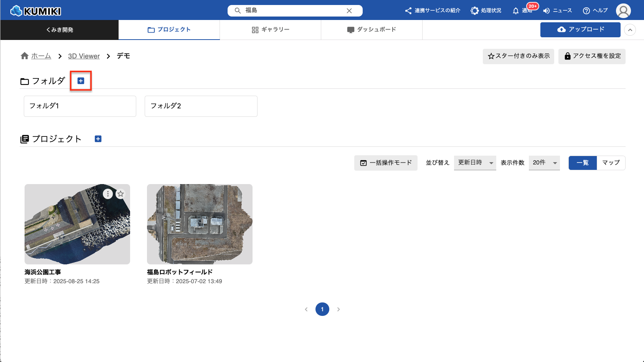
Task: Click the KUMIKI logo
Action: tap(36, 11)
